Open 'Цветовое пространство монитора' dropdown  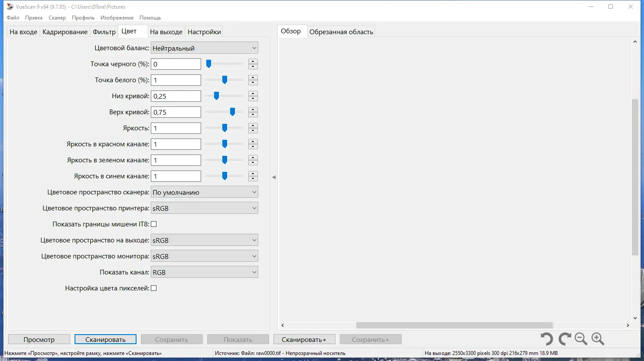click(205, 256)
